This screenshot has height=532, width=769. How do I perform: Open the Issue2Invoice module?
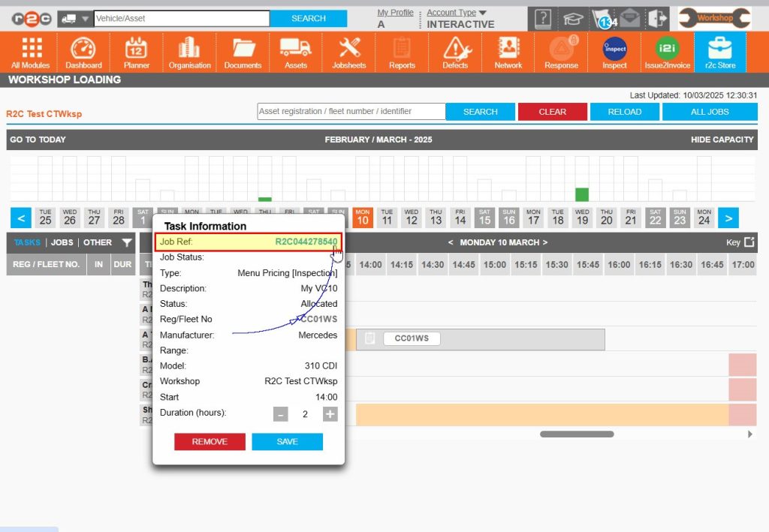pos(667,51)
